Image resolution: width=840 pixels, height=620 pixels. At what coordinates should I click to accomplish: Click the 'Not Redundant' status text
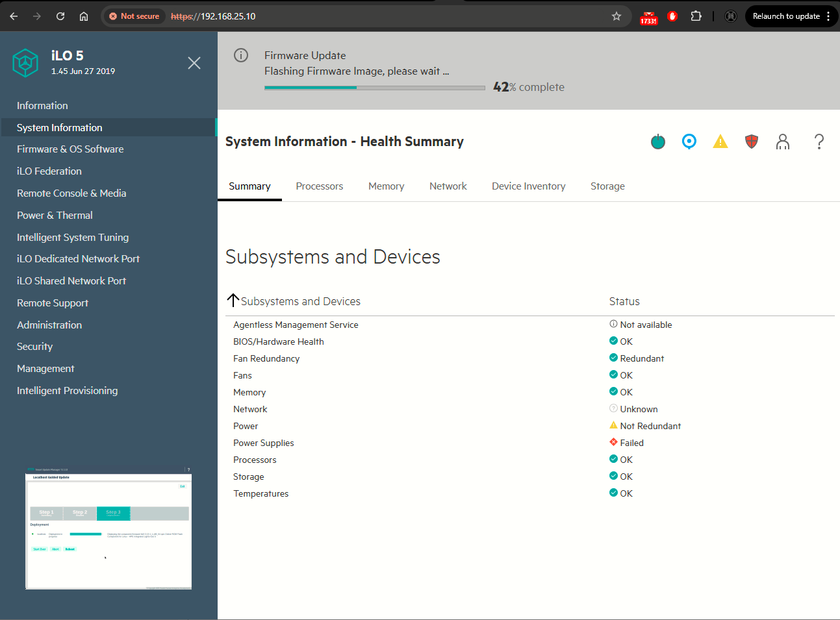tap(650, 426)
